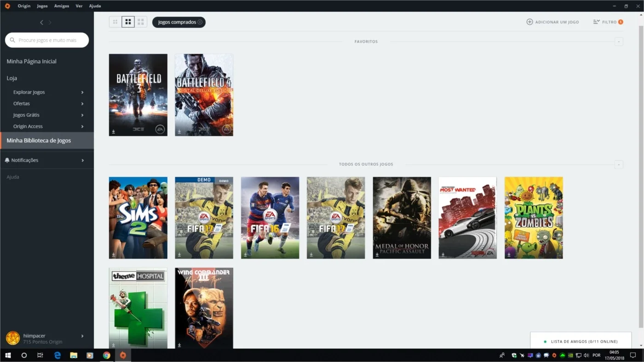
Task: Click the Origin logo icon in the title bar
Action: coord(7,6)
